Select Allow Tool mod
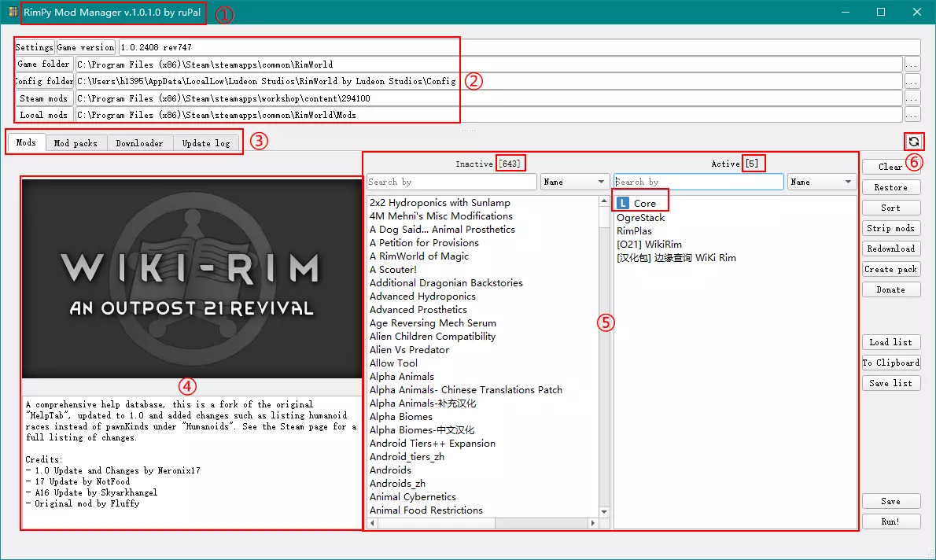Viewport: 936px width, 560px height. point(393,363)
